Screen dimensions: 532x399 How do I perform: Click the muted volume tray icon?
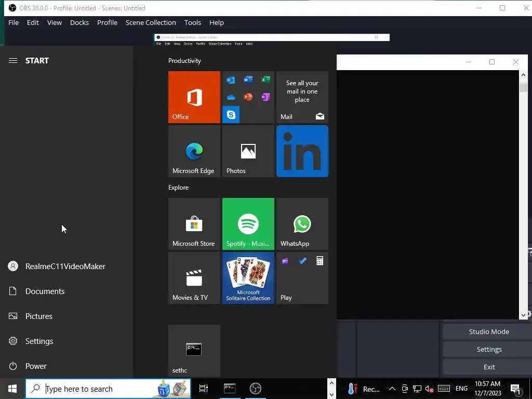[x=430, y=389]
